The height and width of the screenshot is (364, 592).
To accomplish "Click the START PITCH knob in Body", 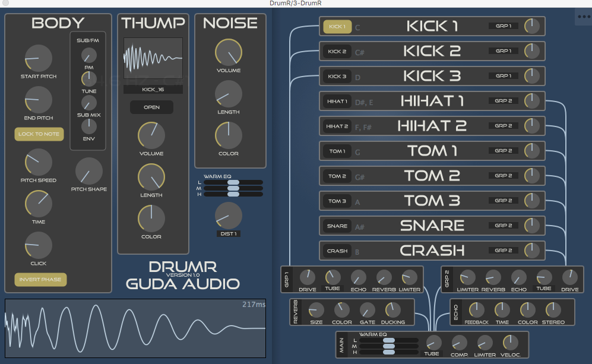I will pyautogui.click(x=38, y=58).
